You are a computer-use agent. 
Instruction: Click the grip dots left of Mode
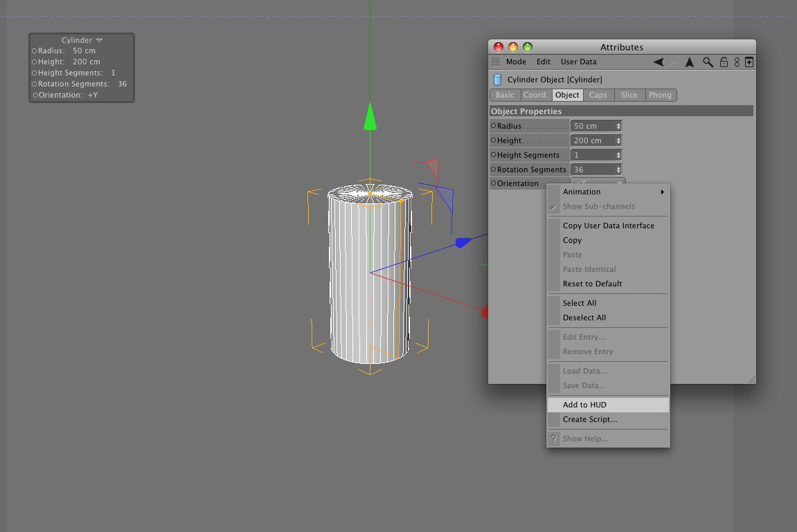point(495,62)
